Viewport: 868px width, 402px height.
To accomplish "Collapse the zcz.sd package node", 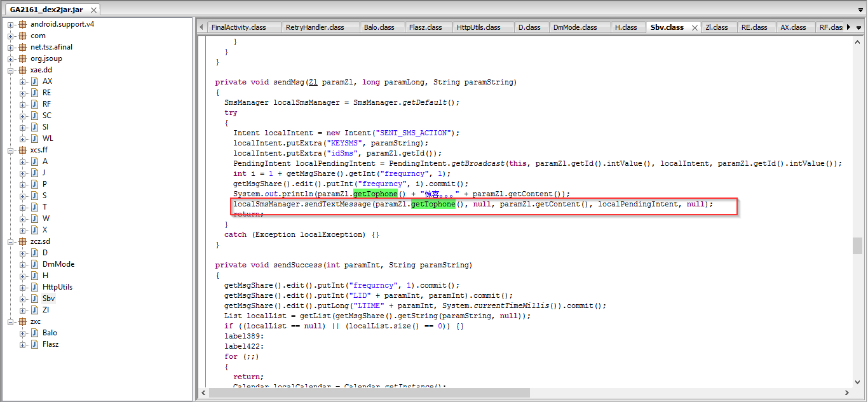I will [10, 241].
